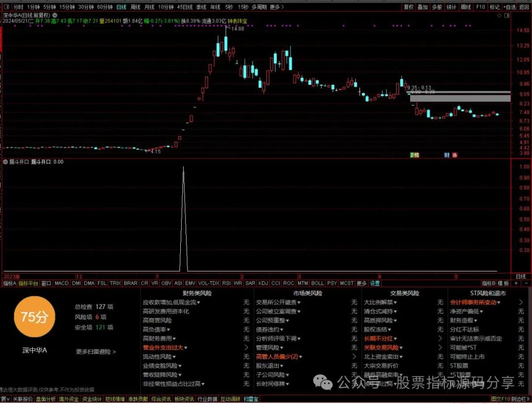
Task: Click the 多股 multi-stock button
Action: click(437, 7)
